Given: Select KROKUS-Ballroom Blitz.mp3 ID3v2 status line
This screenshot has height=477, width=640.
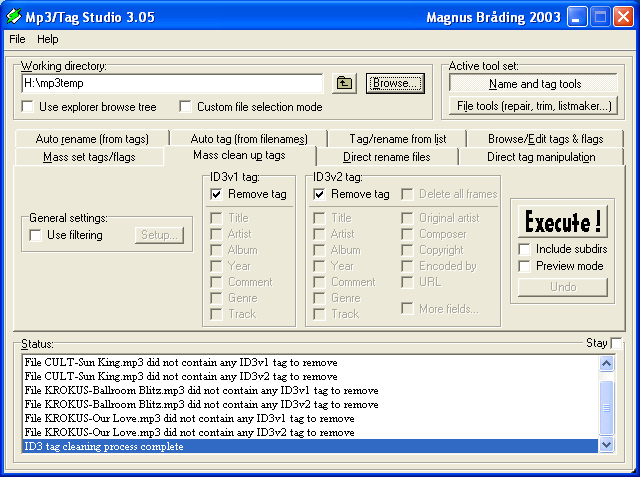Looking at the screenshot, I should coord(310,404).
